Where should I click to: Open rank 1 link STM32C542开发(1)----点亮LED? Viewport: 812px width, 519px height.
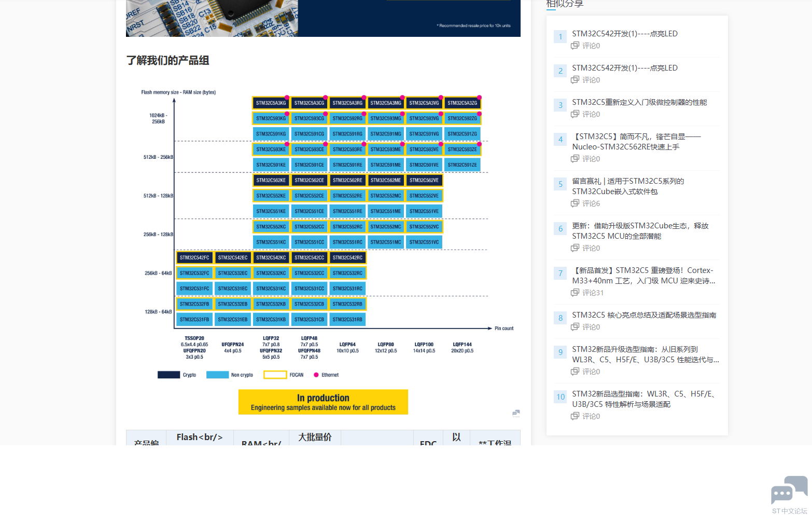625,34
